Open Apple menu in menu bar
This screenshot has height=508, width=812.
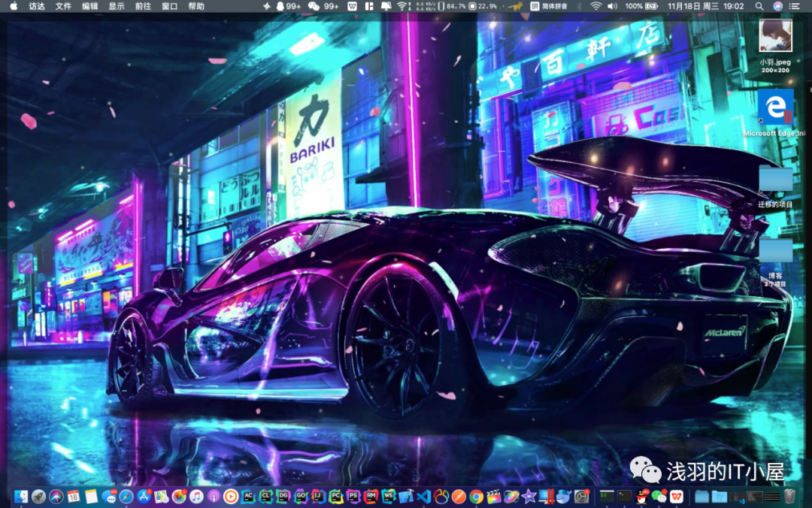pos(14,6)
